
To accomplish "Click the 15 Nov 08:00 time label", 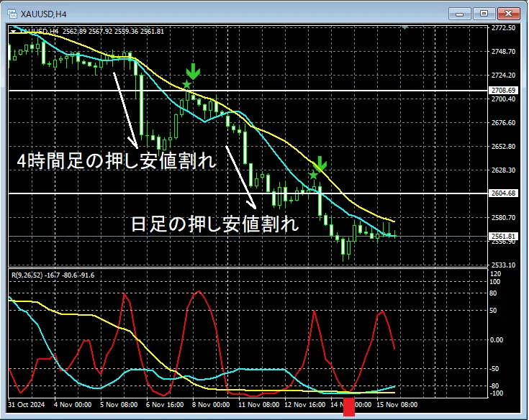I will click(x=397, y=404).
